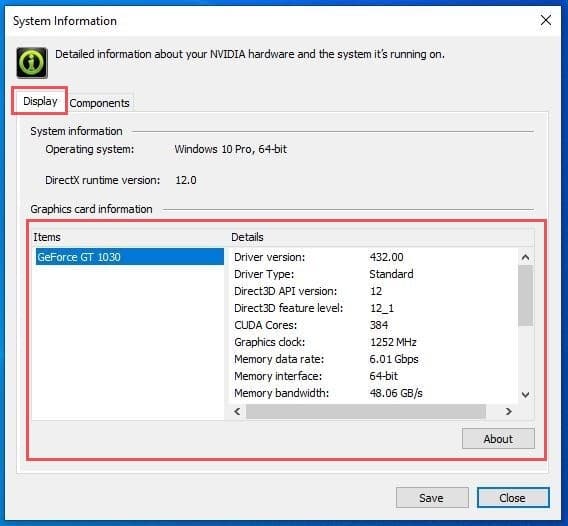Click the Driver Type value Standard

391,274
